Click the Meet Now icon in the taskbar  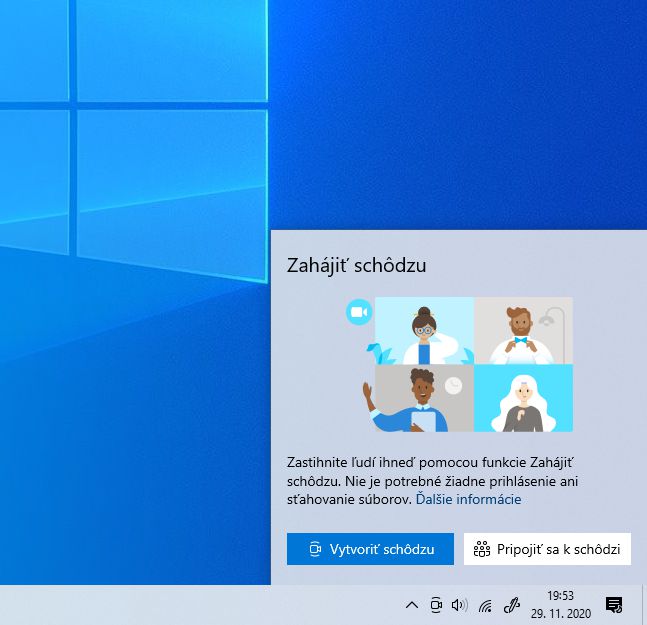click(436, 605)
